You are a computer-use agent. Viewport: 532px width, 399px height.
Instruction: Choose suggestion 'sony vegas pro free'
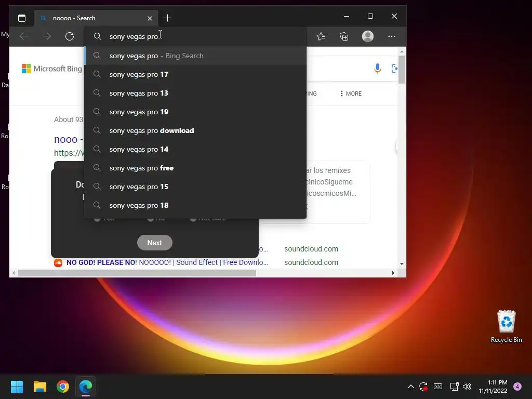195,168
